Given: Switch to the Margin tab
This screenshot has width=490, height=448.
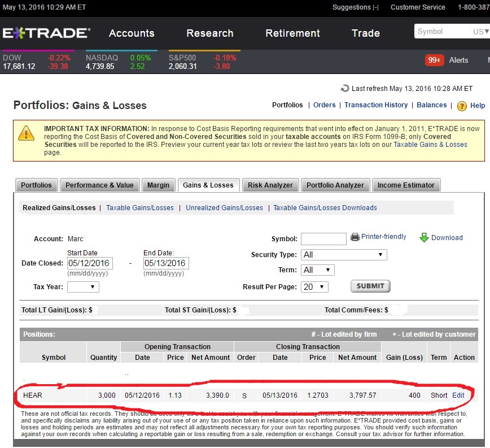Looking at the screenshot, I should [158, 185].
